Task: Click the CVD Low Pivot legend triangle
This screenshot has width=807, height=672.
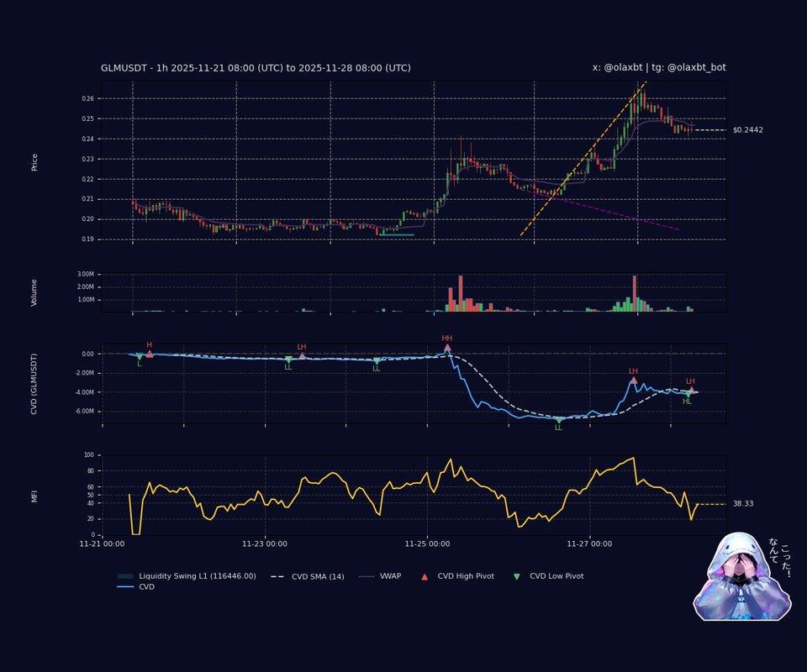Action: (516, 576)
